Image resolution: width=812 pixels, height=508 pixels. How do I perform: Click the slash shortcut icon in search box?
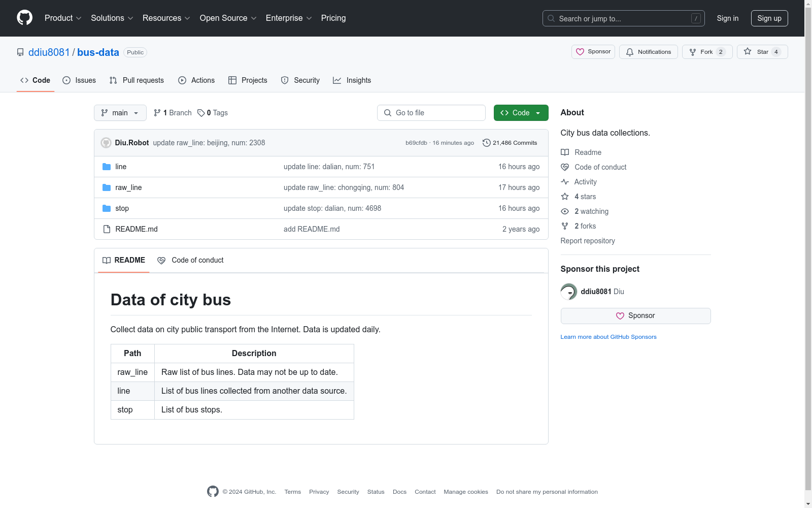click(x=696, y=18)
